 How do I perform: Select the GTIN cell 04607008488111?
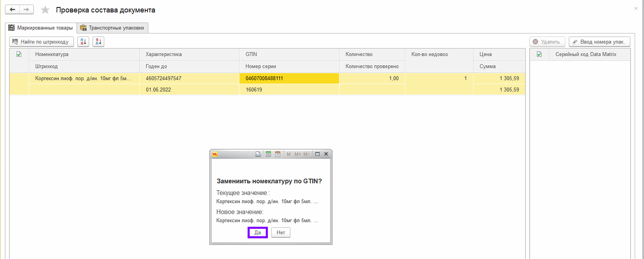(289, 78)
